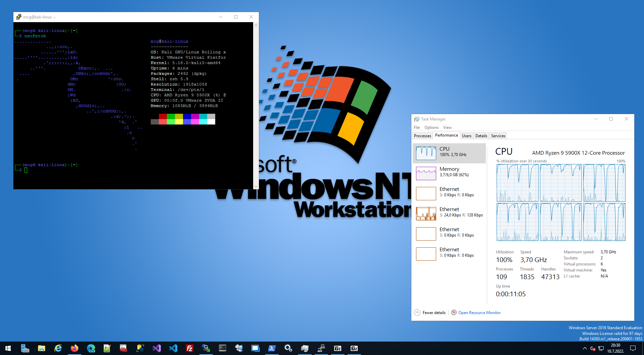The image size is (644, 355).
Task: Click the up time value "0:00:11:05"
Action: (511, 294)
